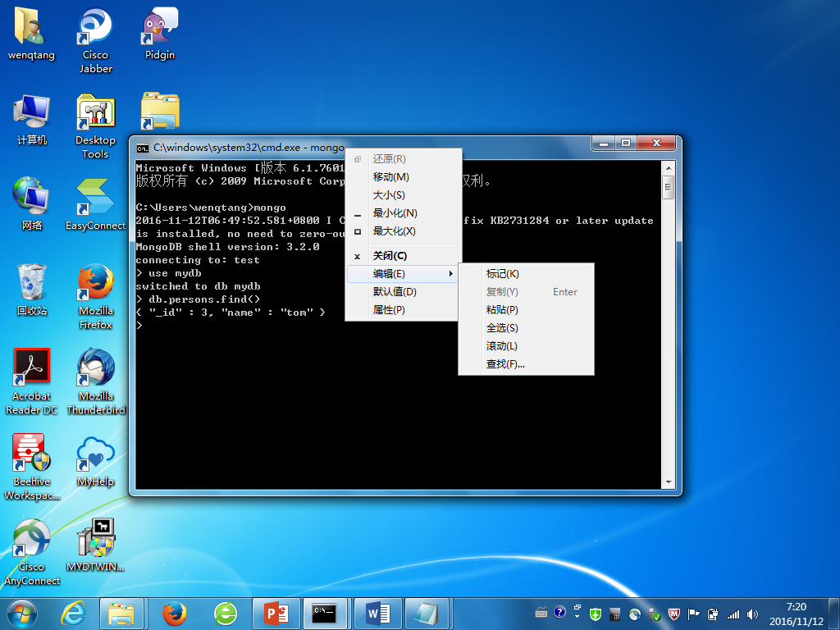Open the Acrobat Reader DC shortcut
This screenshot has height=630, width=840.
[32, 369]
